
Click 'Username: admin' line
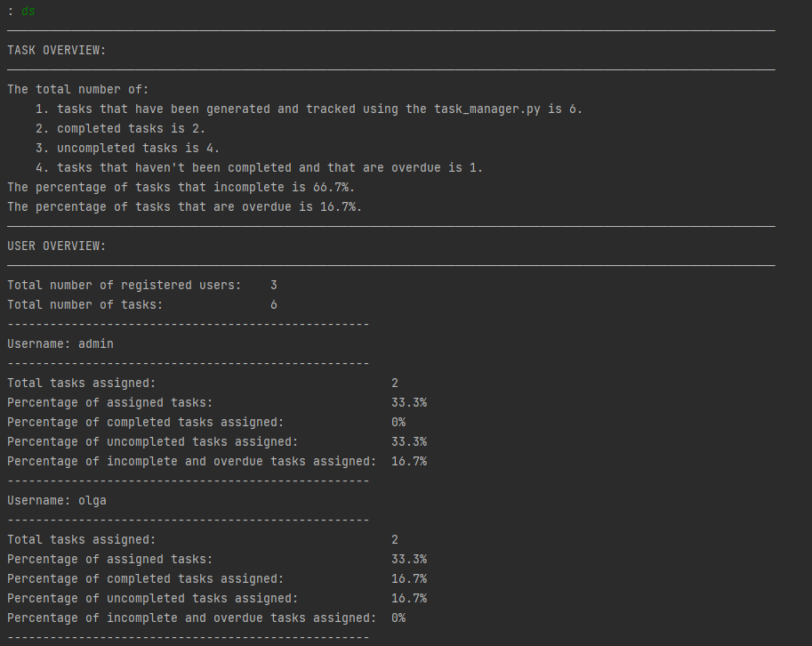60,344
